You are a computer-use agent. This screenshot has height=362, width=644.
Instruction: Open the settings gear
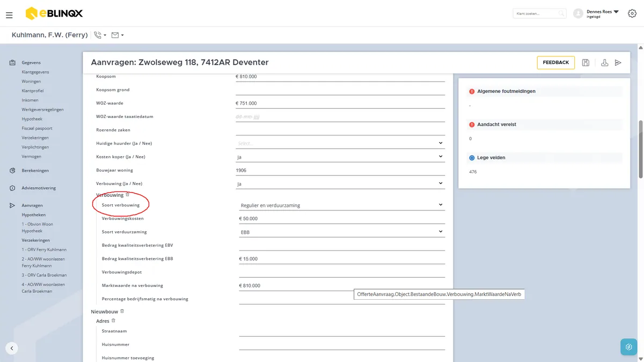632,13
